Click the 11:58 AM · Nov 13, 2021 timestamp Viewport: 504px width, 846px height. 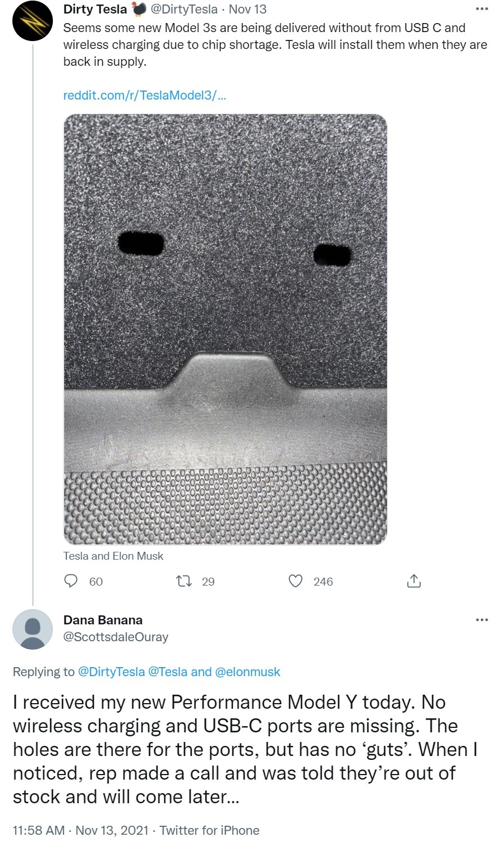80,830
